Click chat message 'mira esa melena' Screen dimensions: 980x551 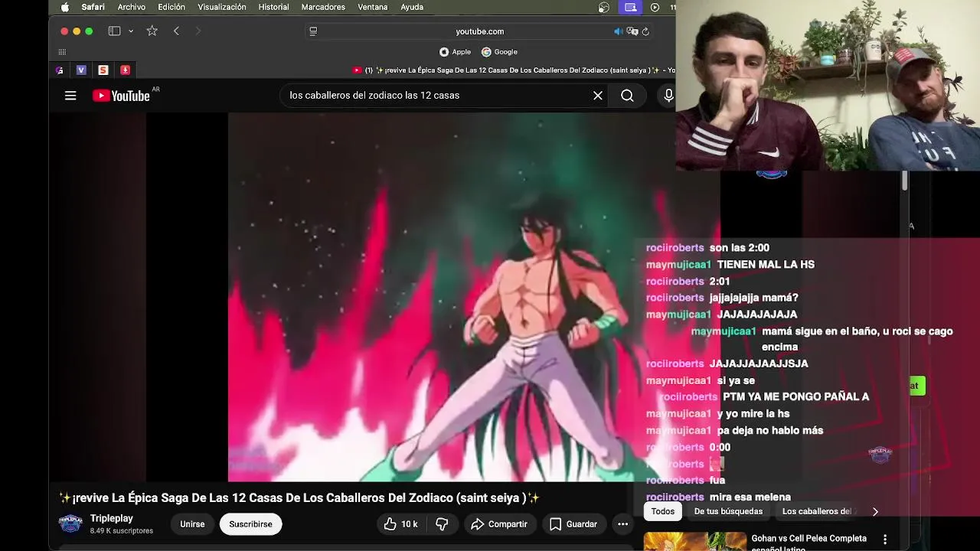750,497
